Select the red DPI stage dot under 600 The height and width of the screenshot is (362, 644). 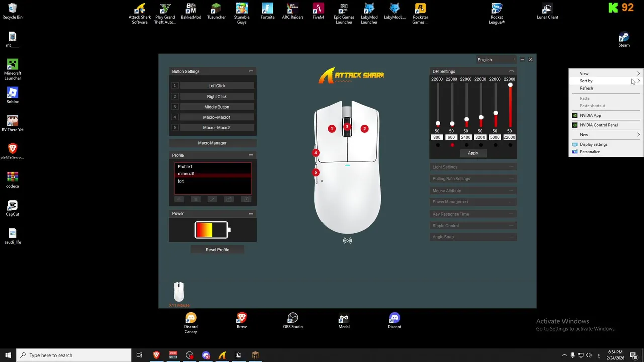(x=452, y=145)
